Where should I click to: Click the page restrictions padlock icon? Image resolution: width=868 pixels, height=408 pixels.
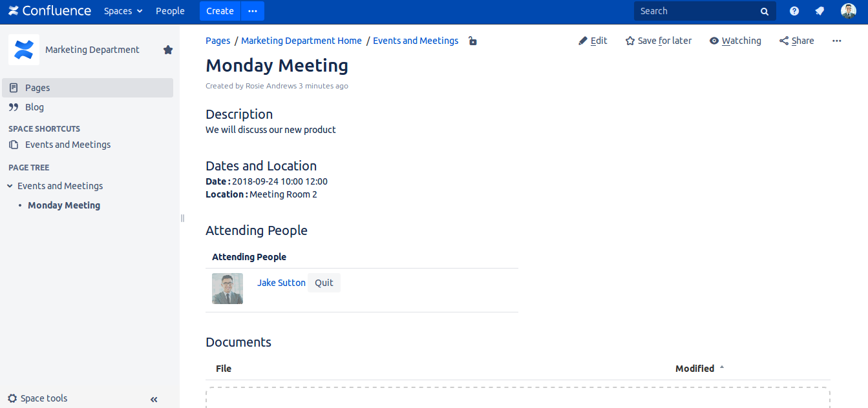coord(472,41)
